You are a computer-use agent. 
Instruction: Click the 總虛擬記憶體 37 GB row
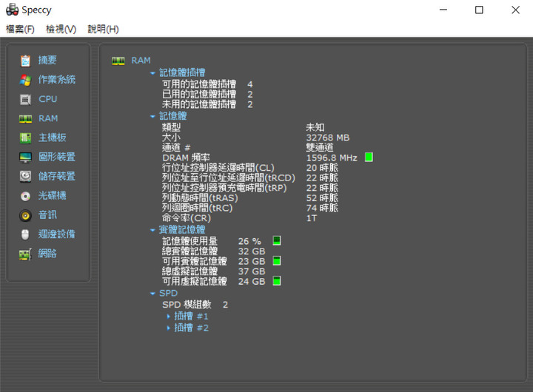pos(213,271)
